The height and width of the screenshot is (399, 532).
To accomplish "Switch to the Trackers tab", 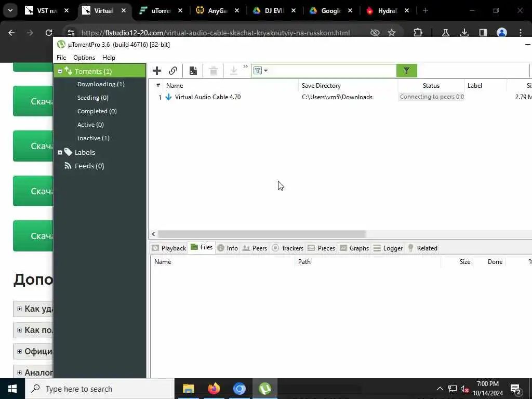I will pyautogui.click(x=288, y=248).
